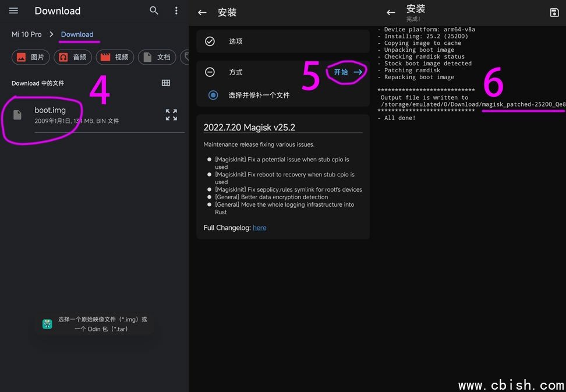
Task: Open the 选项 section row
Action: click(283, 41)
